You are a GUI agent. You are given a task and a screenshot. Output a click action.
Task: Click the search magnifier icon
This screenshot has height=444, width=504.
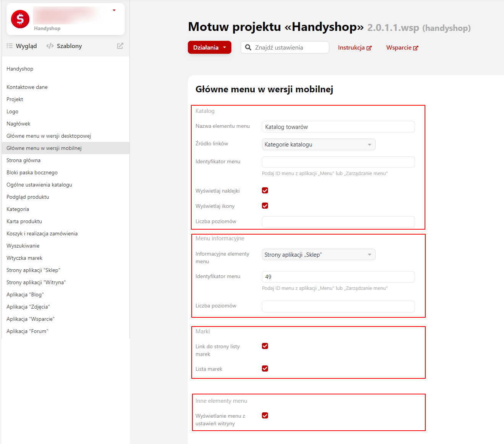248,47
